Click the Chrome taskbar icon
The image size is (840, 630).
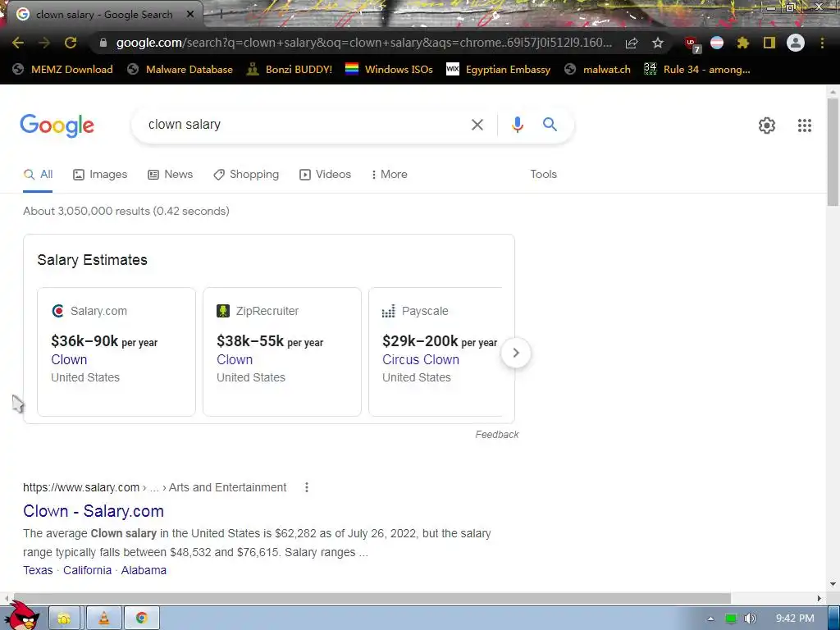click(141, 619)
